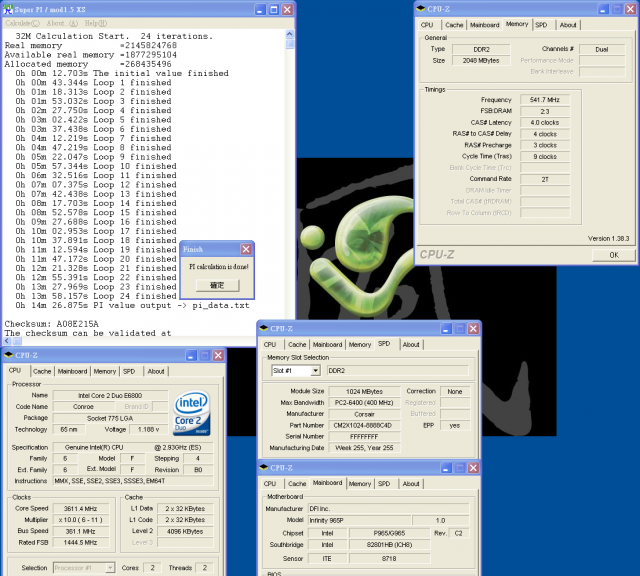Click the Multiplier x 10.0 value
The height and width of the screenshot is (576, 640).
[x=80, y=520]
